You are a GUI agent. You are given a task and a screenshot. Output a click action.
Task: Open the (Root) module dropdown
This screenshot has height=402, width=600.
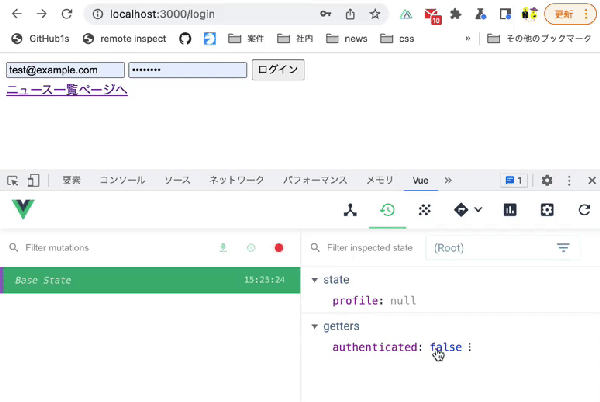pos(502,248)
